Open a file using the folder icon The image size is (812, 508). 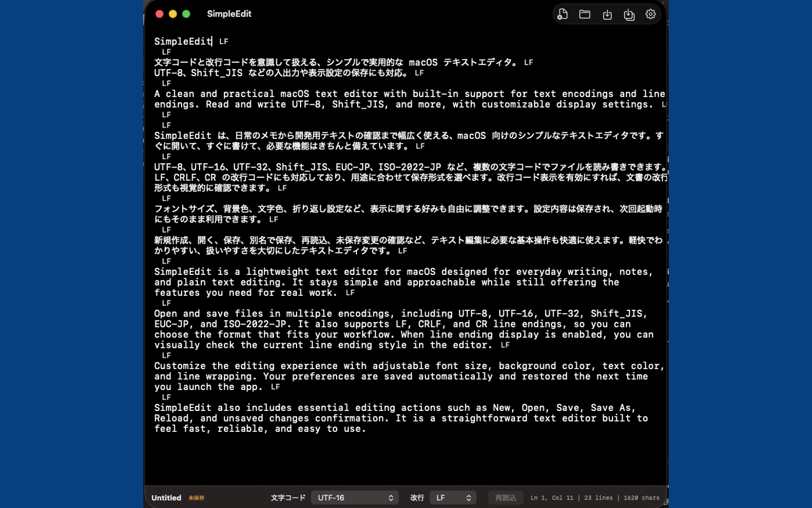[585, 14]
